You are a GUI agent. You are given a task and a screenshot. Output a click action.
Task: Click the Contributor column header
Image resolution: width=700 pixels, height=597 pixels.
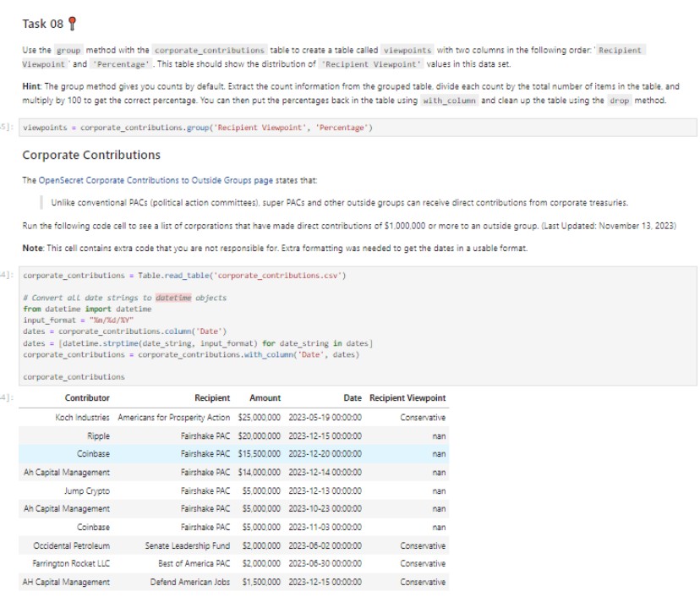pyautogui.click(x=87, y=397)
